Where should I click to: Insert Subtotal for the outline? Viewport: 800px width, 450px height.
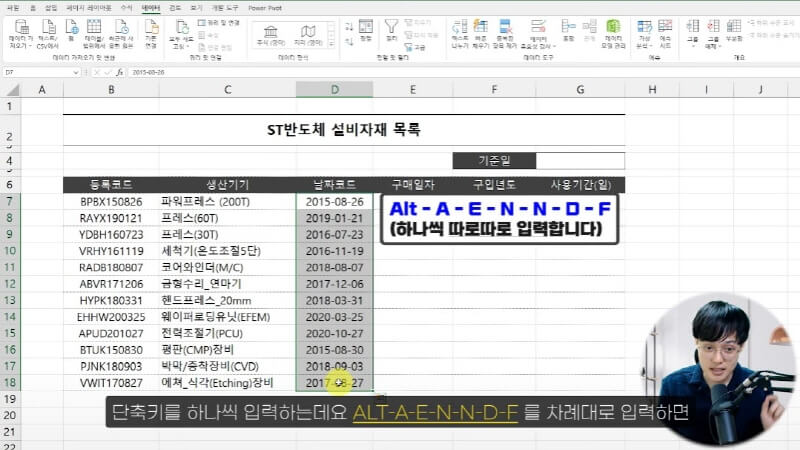click(x=734, y=31)
